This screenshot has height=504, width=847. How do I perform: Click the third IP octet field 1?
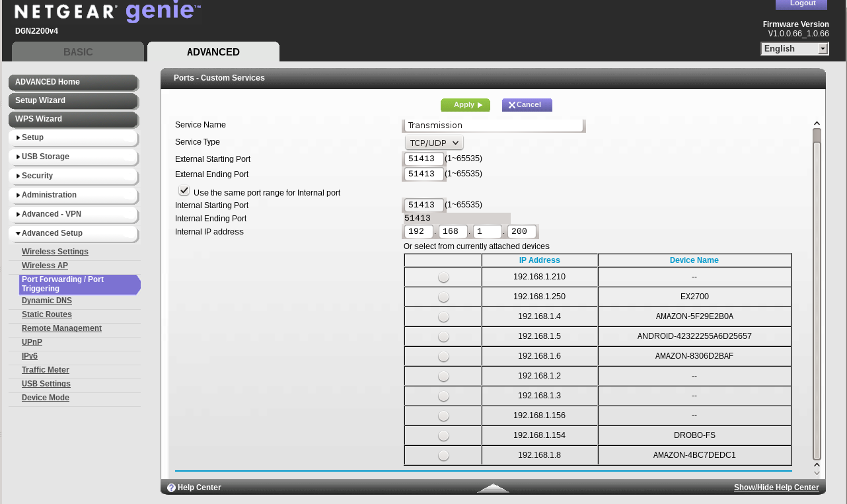[488, 232]
